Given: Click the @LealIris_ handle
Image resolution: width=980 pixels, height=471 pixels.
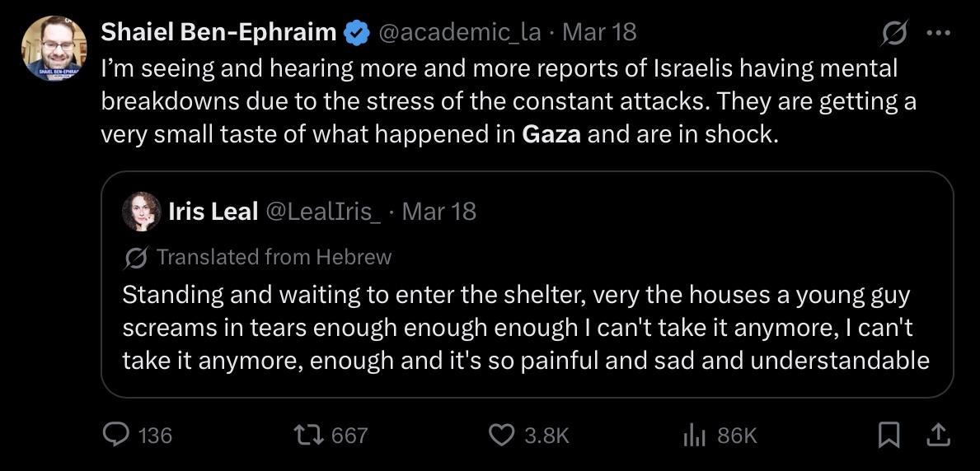Looking at the screenshot, I should [323, 212].
